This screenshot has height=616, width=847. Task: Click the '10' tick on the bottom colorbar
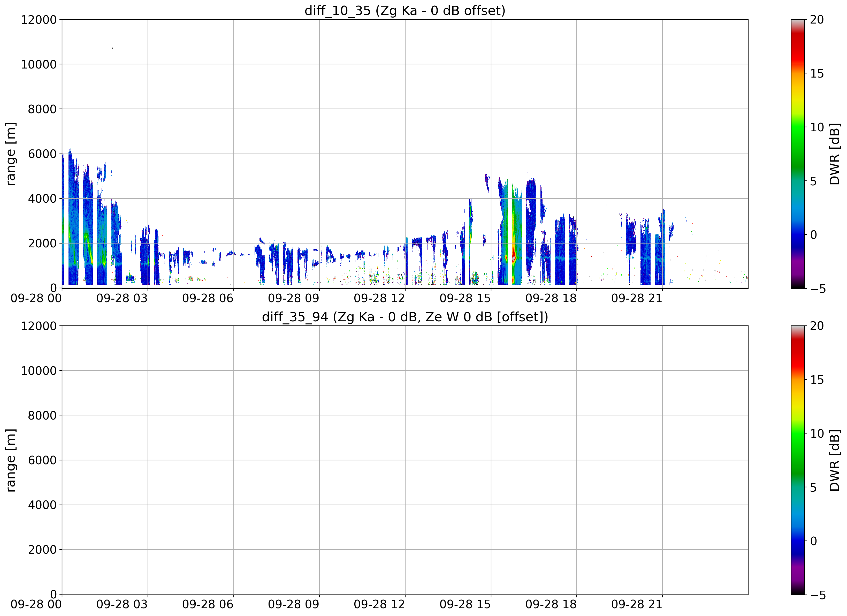click(817, 434)
